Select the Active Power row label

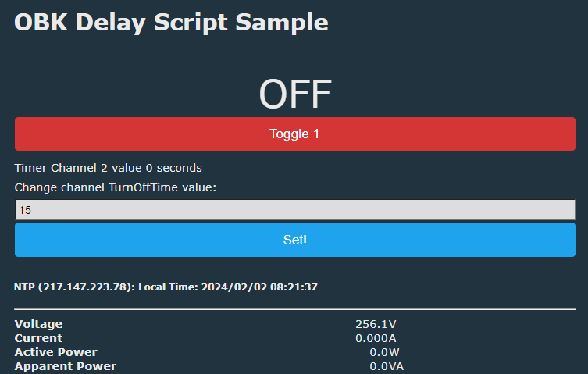55,352
